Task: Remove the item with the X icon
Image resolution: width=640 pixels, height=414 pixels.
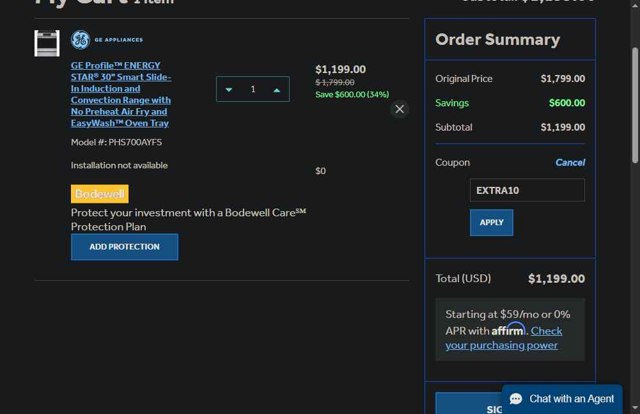Action: tap(400, 109)
